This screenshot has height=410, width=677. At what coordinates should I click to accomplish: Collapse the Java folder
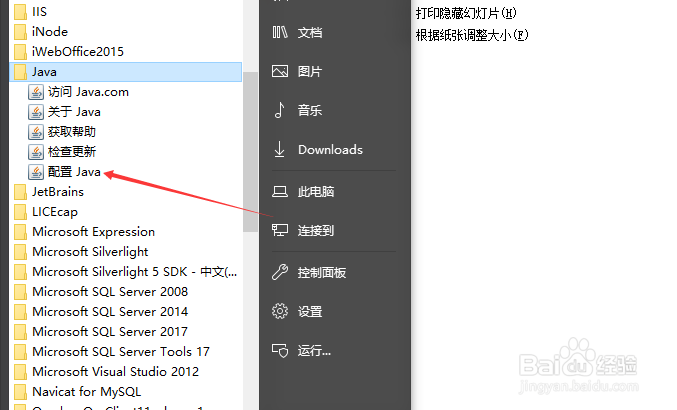(x=125, y=72)
